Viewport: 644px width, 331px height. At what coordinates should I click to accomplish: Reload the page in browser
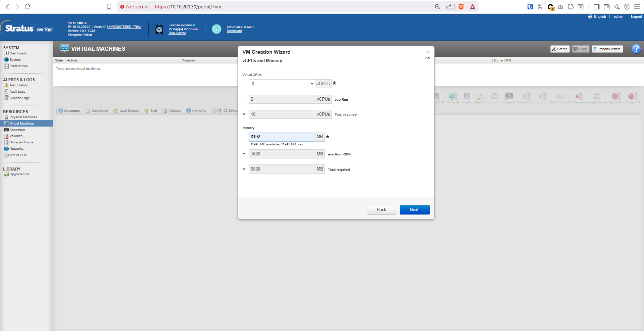28,7
